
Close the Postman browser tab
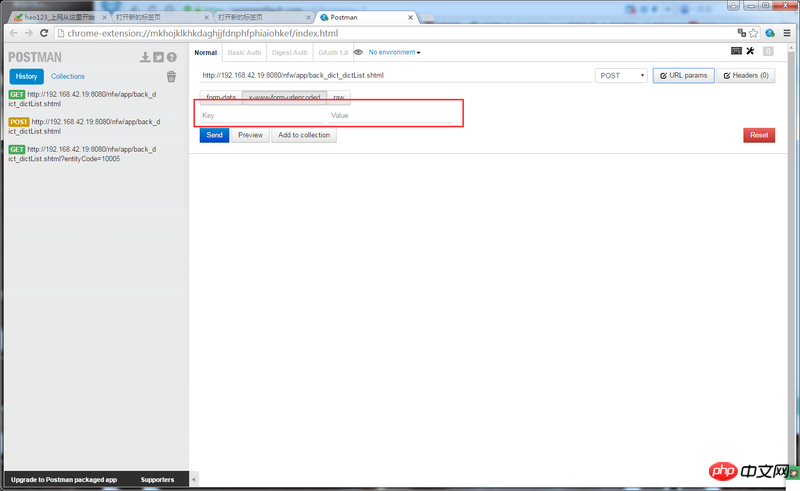(410, 17)
